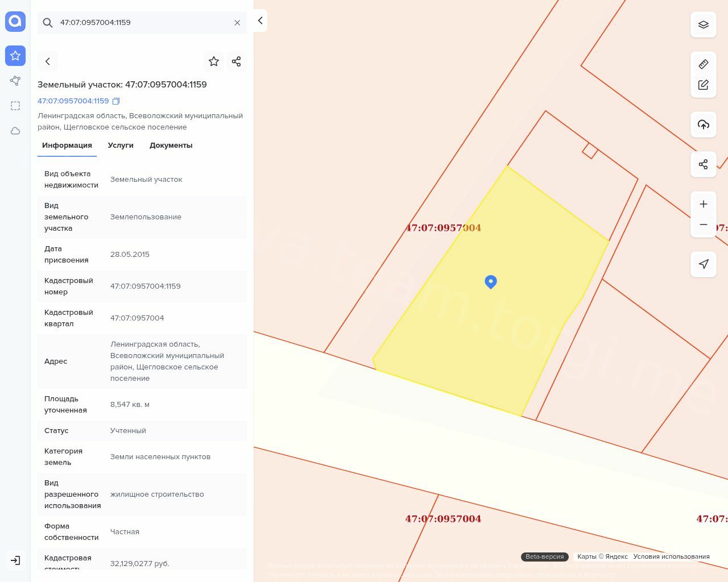The height and width of the screenshot is (582, 728).
Task: Go back using the left chevron
Action: click(x=48, y=61)
